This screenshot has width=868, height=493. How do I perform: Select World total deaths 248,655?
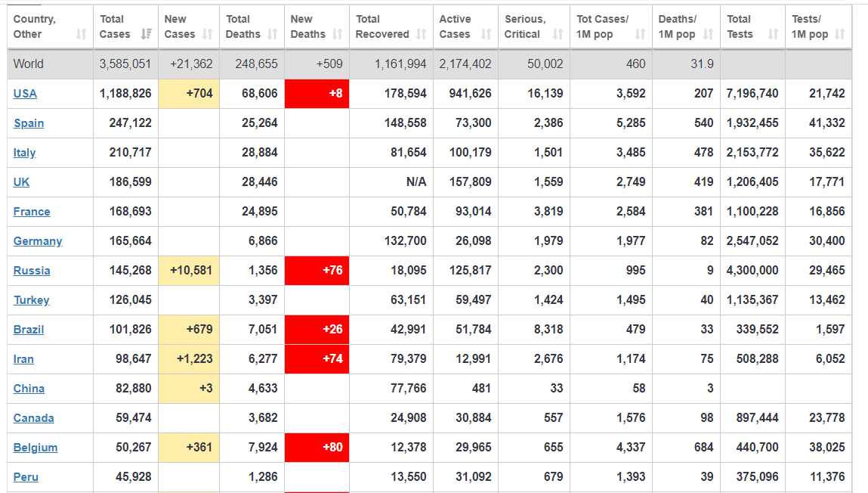tap(256, 64)
